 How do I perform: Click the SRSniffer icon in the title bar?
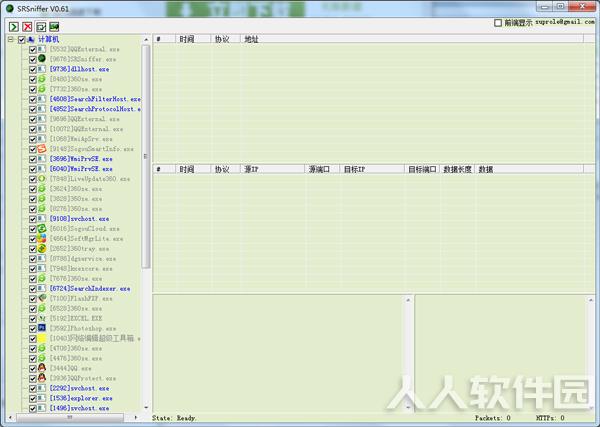pyautogui.click(x=10, y=8)
